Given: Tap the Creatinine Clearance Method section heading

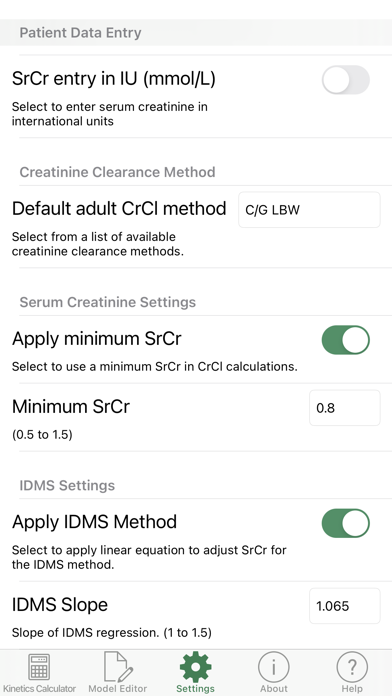Looking at the screenshot, I should point(118,172).
